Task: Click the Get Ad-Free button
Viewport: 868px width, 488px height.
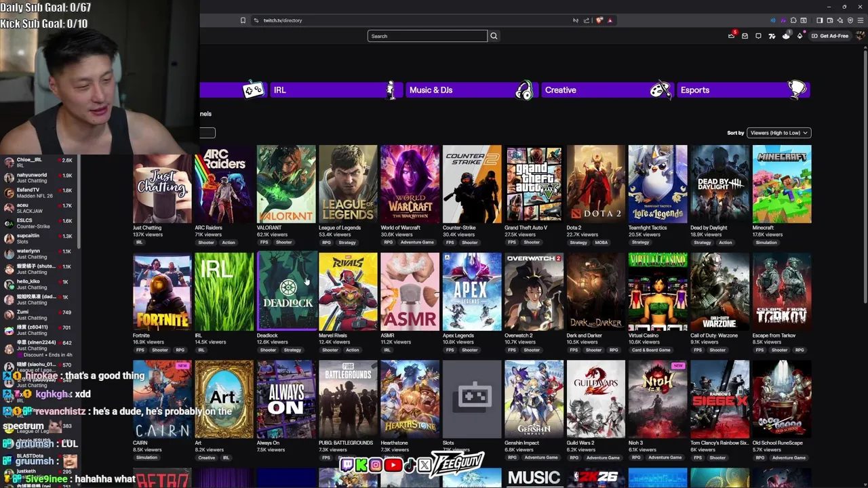Action: pos(829,36)
